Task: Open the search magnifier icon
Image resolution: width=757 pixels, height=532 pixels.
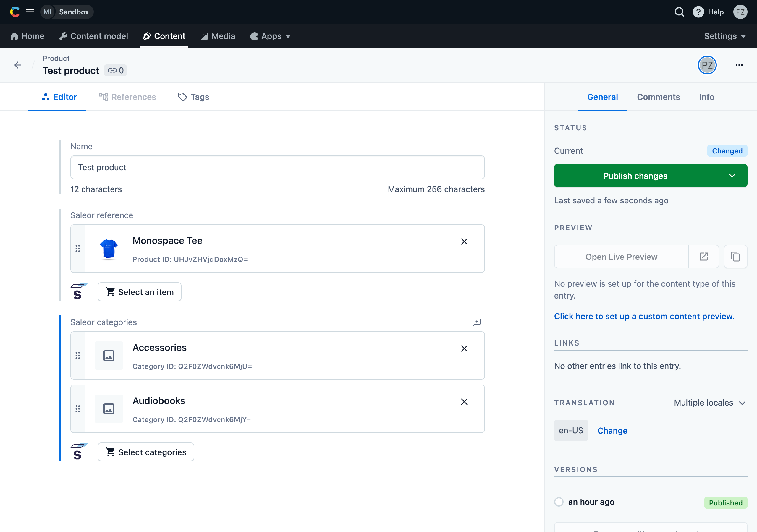Action: (x=679, y=12)
